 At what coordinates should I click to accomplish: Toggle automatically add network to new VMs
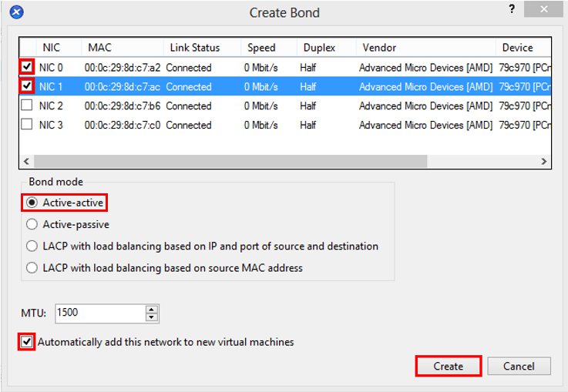pos(28,342)
